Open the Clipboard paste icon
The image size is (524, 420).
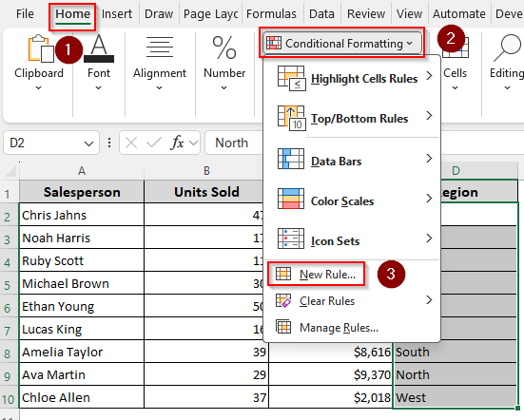(41, 48)
